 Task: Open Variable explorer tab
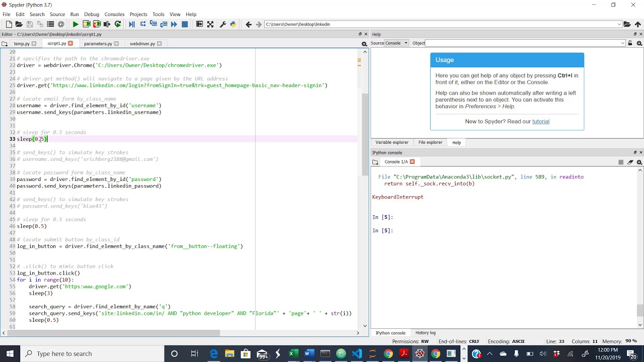pyautogui.click(x=392, y=142)
